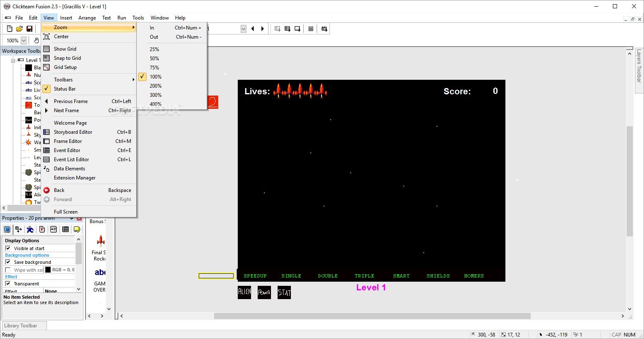Open the Tools menu
Image resolution: width=644 pixels, height=339 pixels.
(138, 18)
